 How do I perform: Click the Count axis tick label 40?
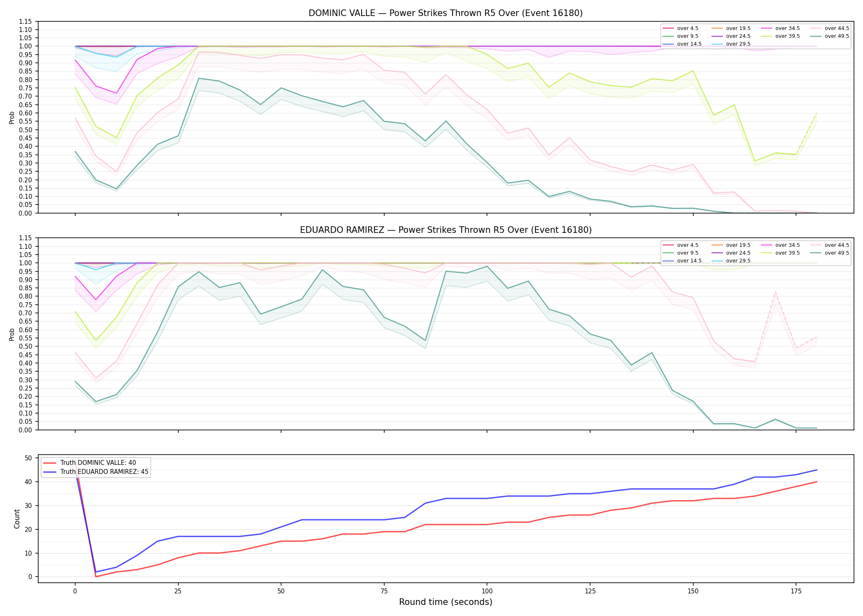(28, 482)
